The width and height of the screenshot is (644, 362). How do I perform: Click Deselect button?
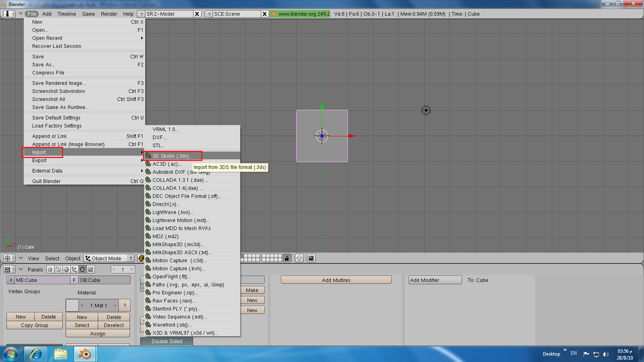pyautogui.click(x=114, y=325)
